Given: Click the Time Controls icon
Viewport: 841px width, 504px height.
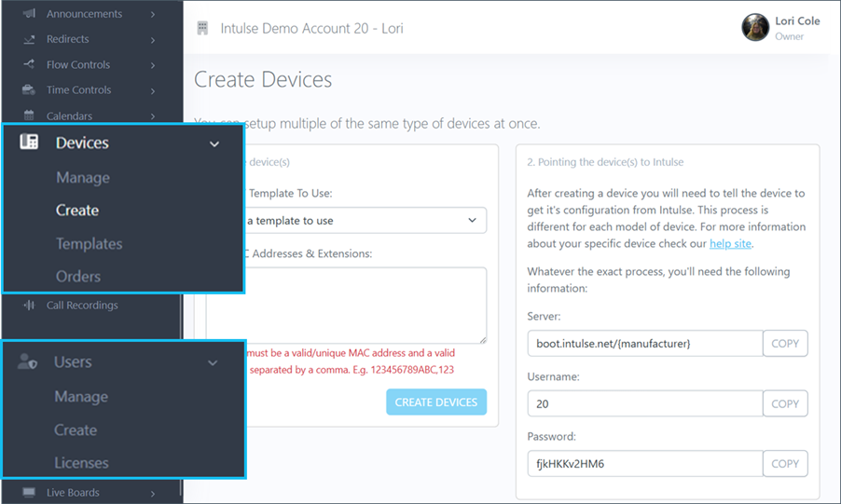Looking at the screenshot, I should [29, 90].
